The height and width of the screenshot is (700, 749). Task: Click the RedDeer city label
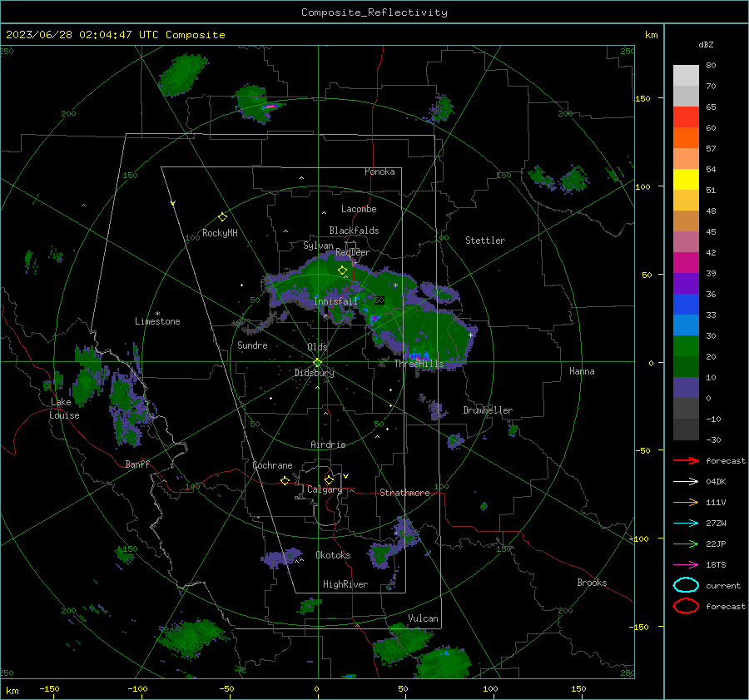point(353,252)
